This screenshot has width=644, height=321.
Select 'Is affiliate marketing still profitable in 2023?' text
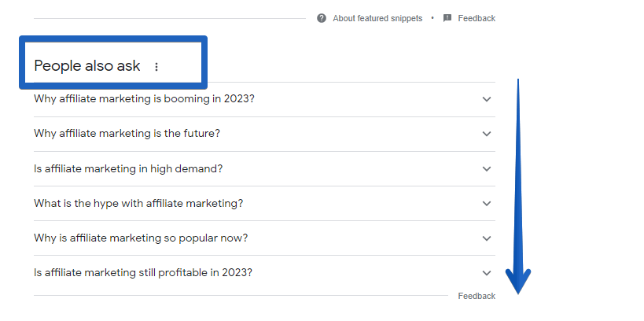tap(143, 273)
